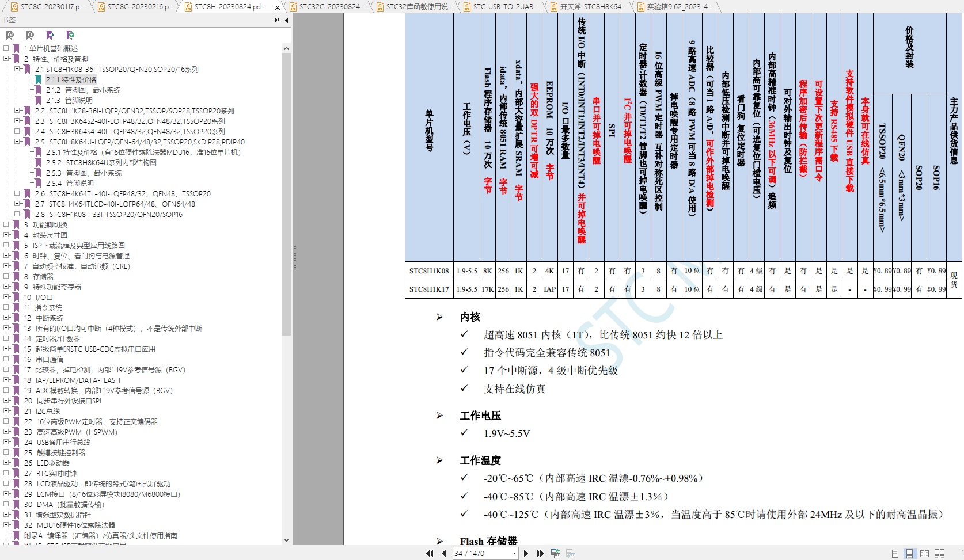
Task: Click the bookmark destination arrow icon
Action: click(x=50, y=35)
